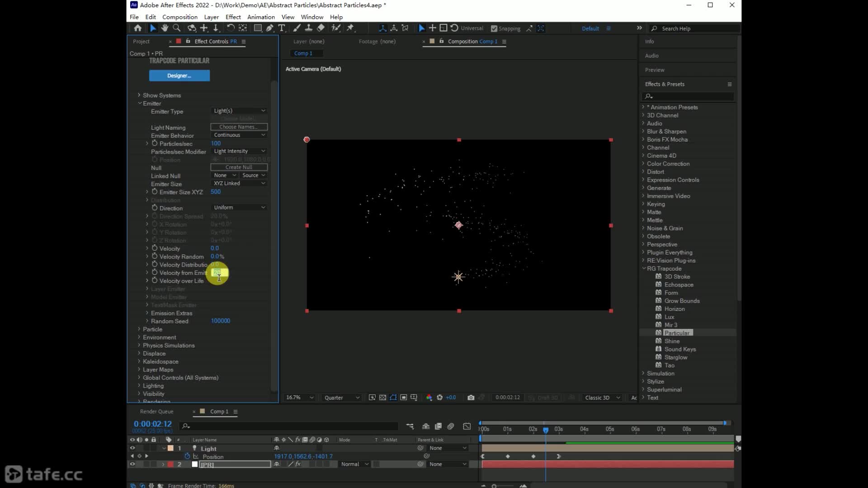Open the graph editor icon
The height and width of the screenshot is (488, 868).
point(467,426)
